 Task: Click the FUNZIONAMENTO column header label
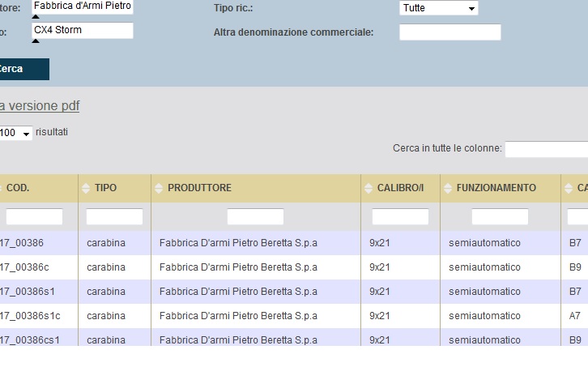coord(496,188)
